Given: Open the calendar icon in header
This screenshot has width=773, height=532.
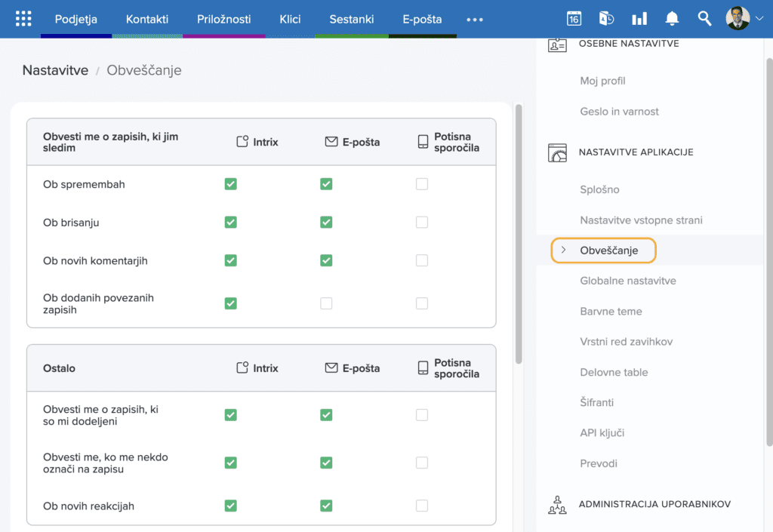Looking at the screenshot, I should [574, 19].
